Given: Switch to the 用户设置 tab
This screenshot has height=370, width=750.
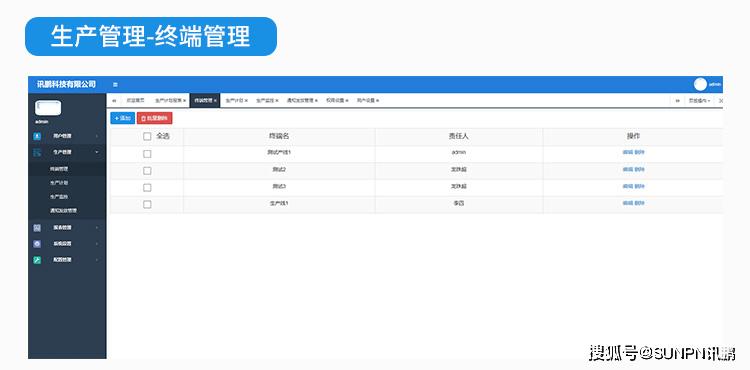Looking at the screenshot, I should tap(365, 101).
